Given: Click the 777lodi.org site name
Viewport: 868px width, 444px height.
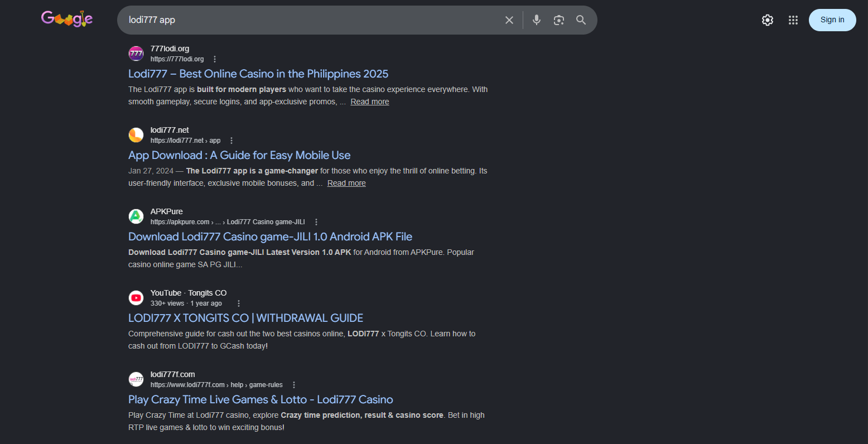Looking at the screenshot, I should (x=170, y=49).
